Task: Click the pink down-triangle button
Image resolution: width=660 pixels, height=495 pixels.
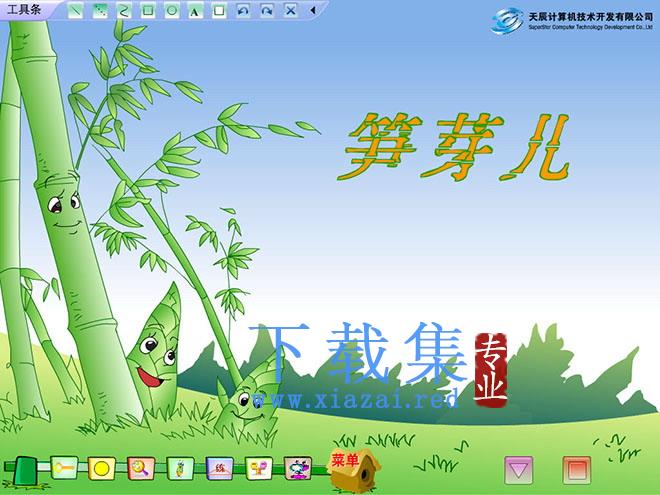Action: click(519, 470)
